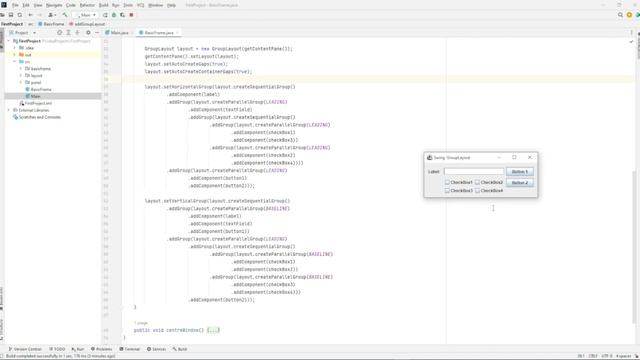Open the Problems tool window
This screenshot has width=640, height=360.
(102, 349)
